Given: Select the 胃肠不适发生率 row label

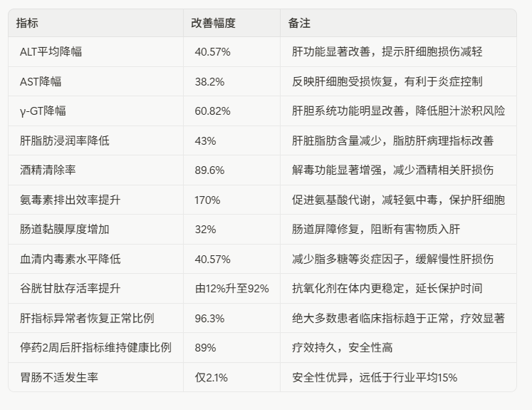Looking at the screenshot, I should [x=59, y=377].
